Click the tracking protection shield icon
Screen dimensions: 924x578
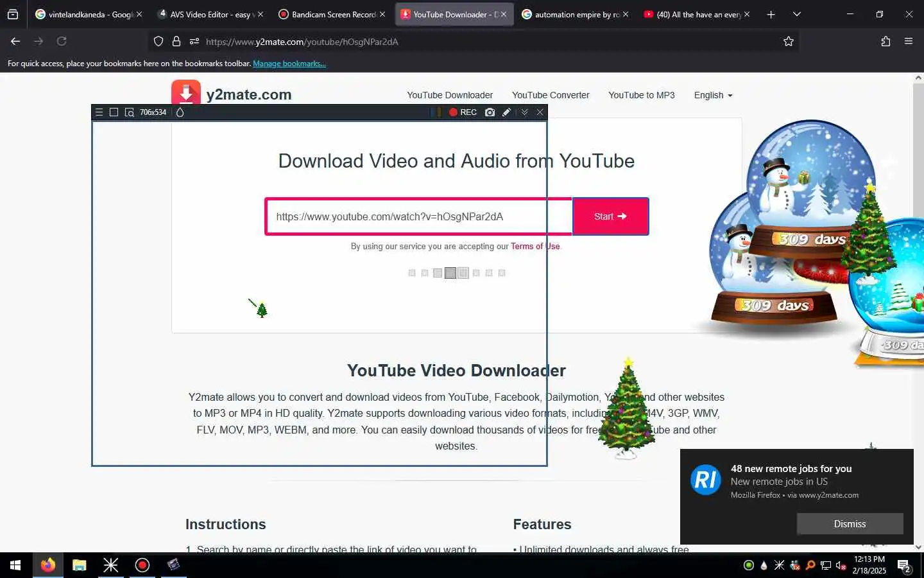158,41
